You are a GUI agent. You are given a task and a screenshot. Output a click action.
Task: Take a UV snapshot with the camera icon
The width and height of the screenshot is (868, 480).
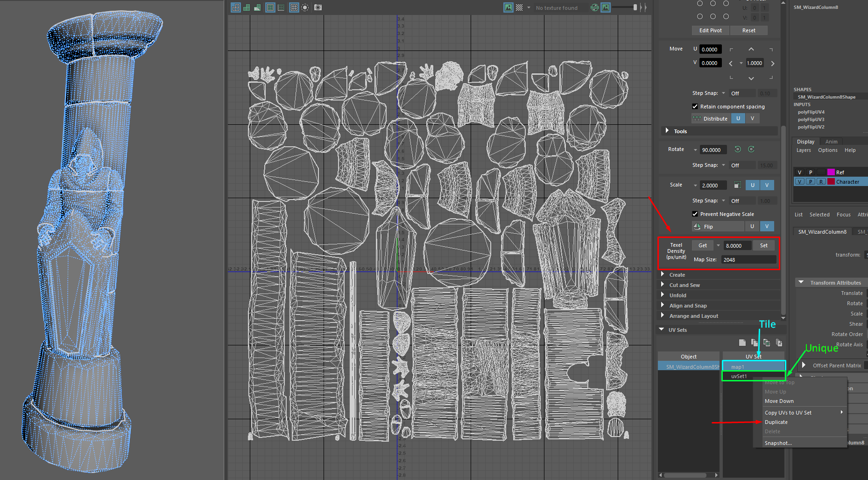318,7
